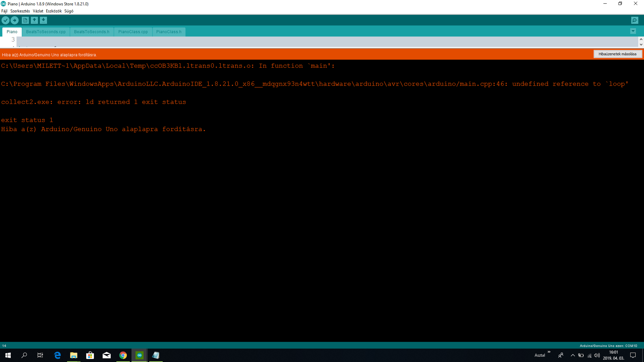Click the Hibaüzenetek másolása button

pos(618,54)
